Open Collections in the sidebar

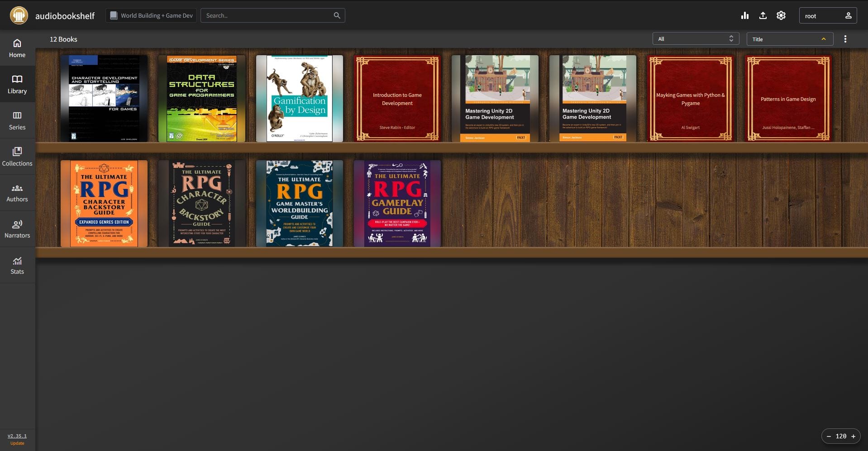tap(17, 157)
